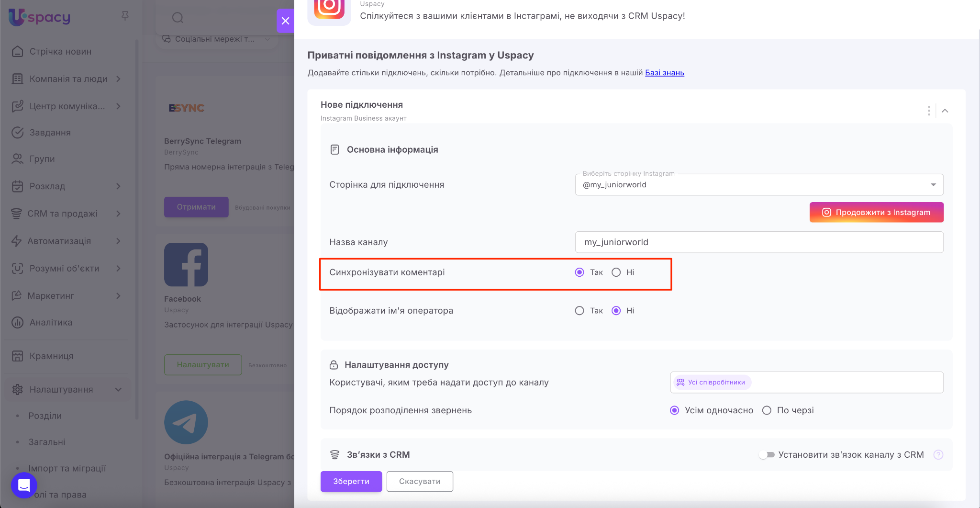
Task: Open Стрічка новин in sidebar
Action: click(60, 52)
